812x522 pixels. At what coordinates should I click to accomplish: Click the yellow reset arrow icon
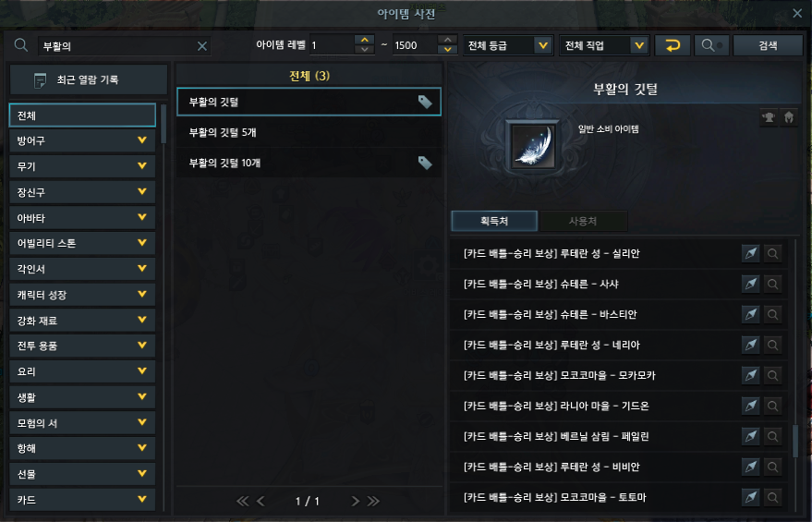coord(673,45)
